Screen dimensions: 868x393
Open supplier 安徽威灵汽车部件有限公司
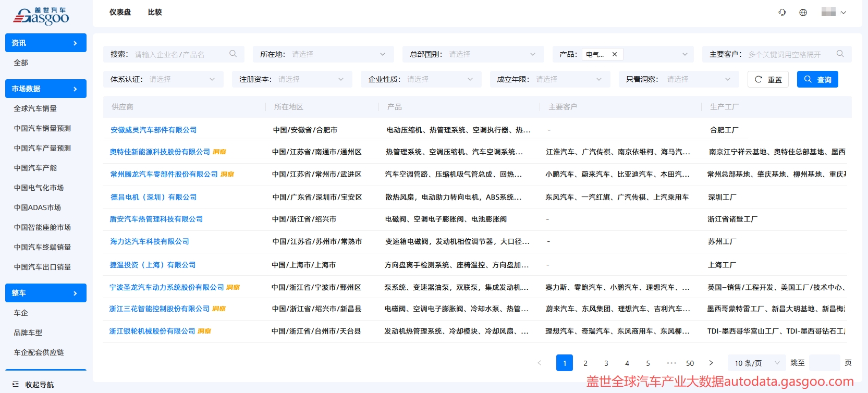click(x=153, y=130)
